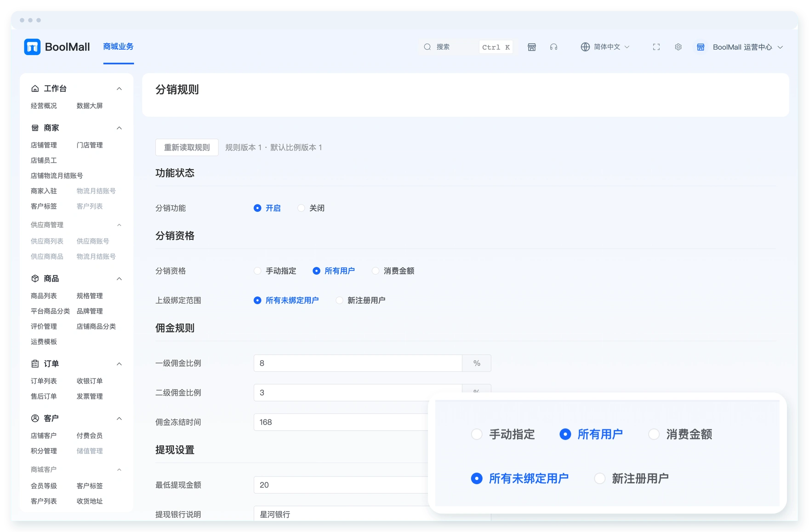809x532 pixels.
Task: Open the 简体中文 language dropdown
Action: click(x=605, y=47)
